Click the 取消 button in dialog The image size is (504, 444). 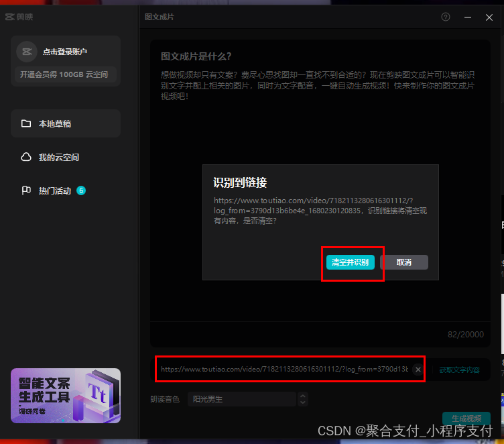[403, 262]
